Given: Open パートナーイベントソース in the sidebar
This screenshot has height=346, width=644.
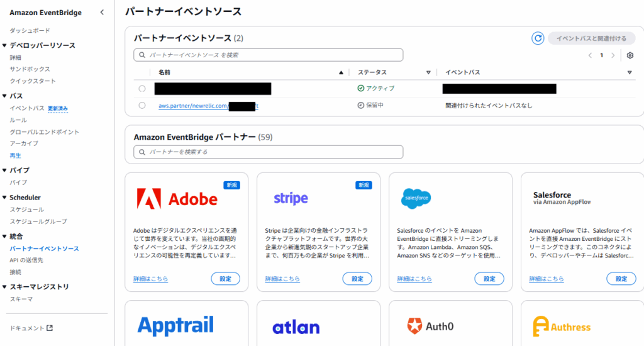Looking at the screenshot, I should pos(45,248).
